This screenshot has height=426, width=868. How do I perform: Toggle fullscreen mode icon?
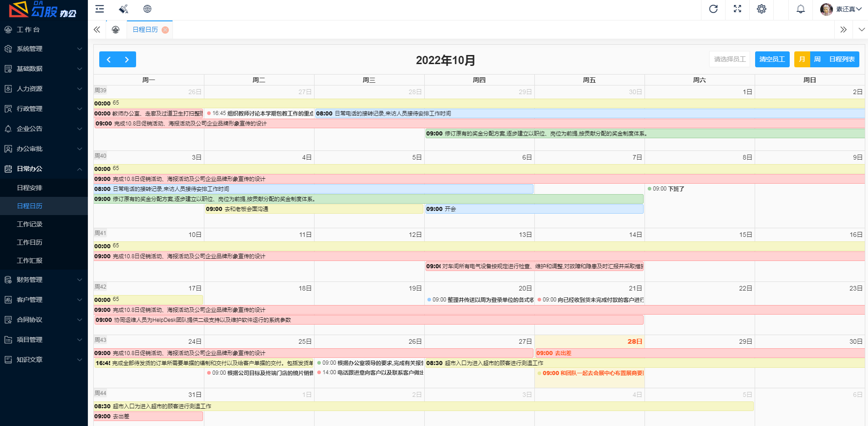pyautogui.click(x=737, y=9)
